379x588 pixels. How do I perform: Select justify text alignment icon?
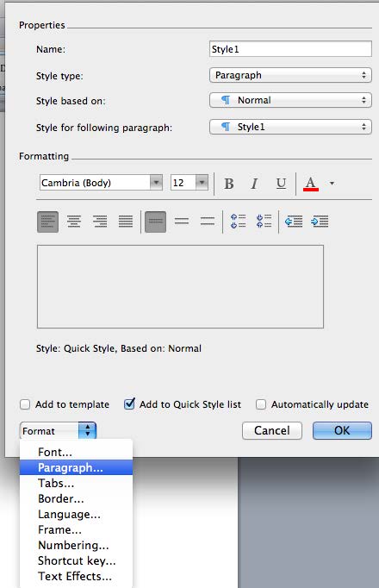coord(126,222)
